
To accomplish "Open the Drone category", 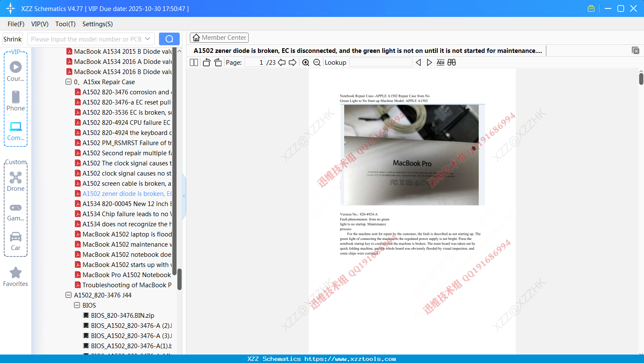I will point(16,181).
